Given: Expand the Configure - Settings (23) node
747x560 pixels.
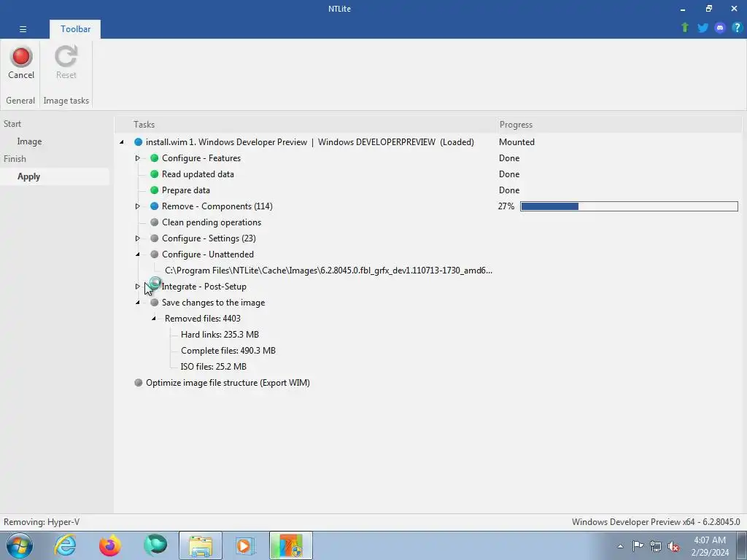Looking at the screenshot, I should [x=137, y=238].
